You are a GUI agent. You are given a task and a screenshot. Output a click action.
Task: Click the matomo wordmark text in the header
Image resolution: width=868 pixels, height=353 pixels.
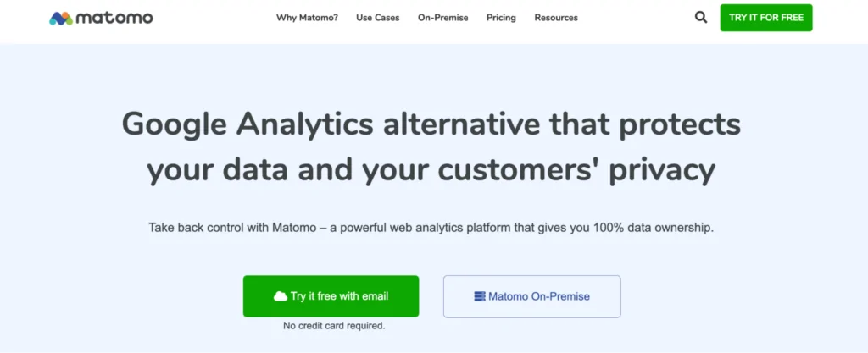click(x=114, y=18)
